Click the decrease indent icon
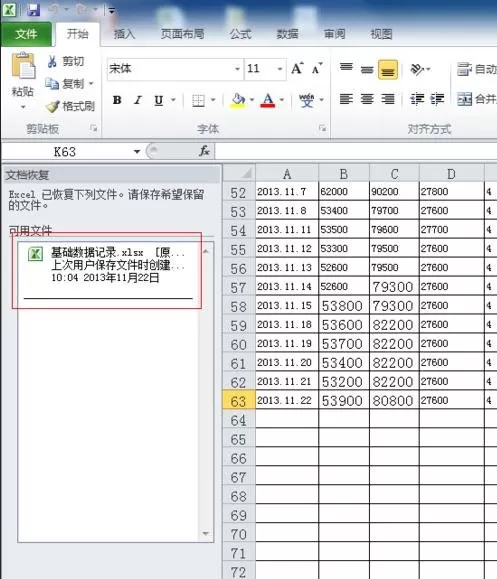The image size is (497, 579). [417, 99]
